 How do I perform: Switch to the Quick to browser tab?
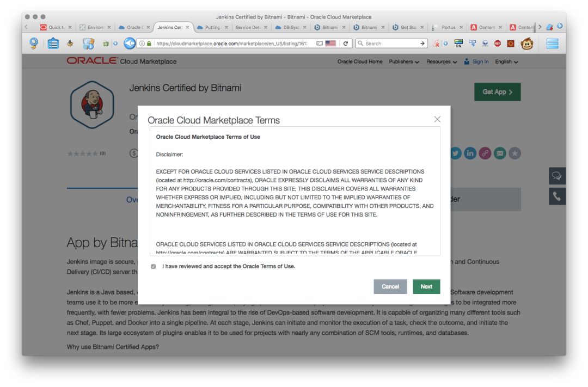(56, 27)
